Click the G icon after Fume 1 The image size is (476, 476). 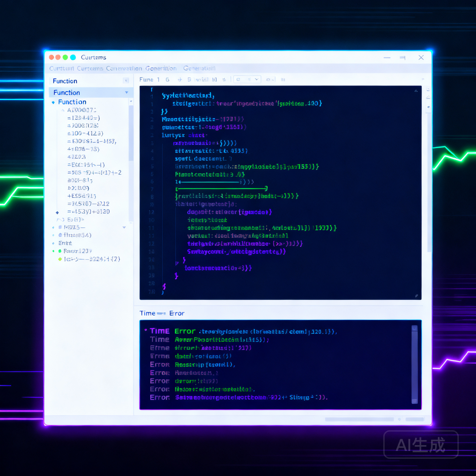(x=168, y=79)
